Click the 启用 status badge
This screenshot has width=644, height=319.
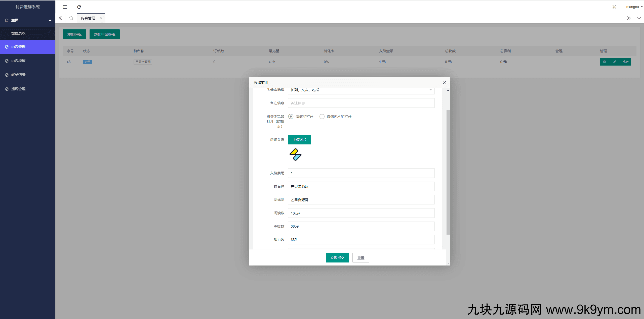(x=88, y=62)
